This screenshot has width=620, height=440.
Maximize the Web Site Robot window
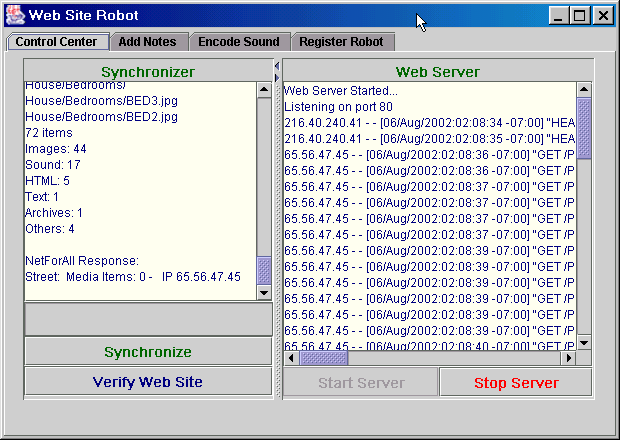pos(580,16)
